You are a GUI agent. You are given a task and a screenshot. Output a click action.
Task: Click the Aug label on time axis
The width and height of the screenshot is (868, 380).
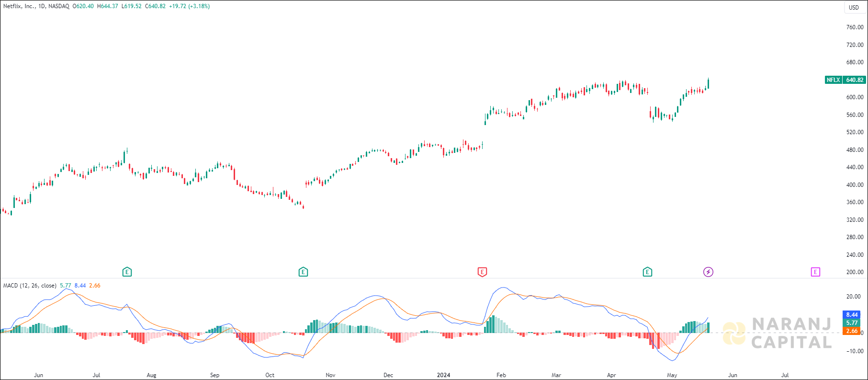pos(151,375)
